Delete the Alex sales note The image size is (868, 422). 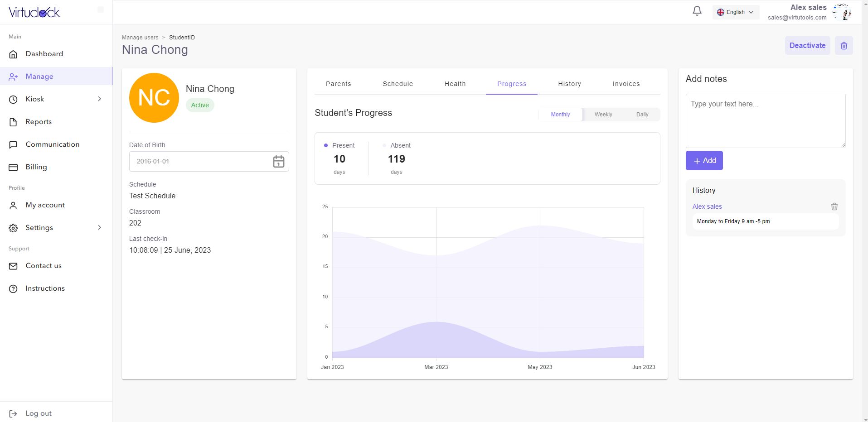pos(834,206)
